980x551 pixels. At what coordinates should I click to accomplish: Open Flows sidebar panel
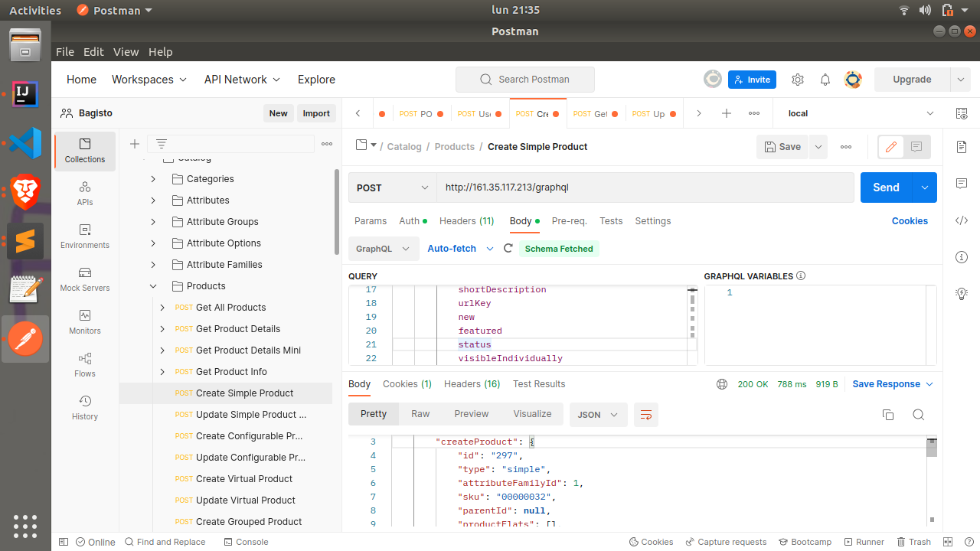coord(85,365)
